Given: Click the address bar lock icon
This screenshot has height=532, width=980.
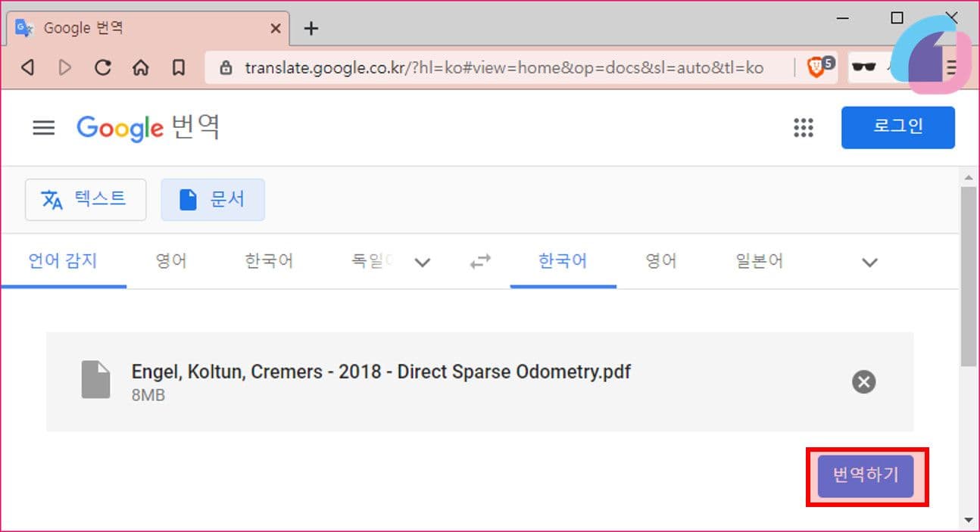Looking at the screenshot, I should pyautogui.click(x=225, y=68).
